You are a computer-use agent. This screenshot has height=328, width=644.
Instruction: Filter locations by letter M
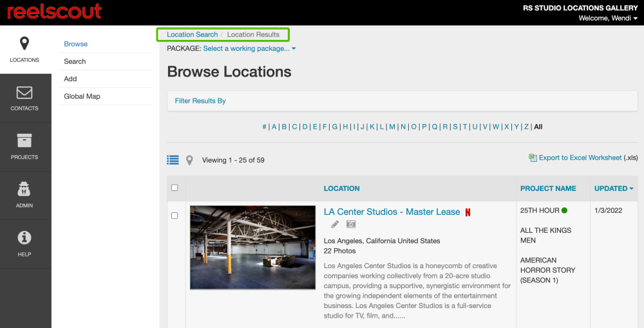[392, 127]
